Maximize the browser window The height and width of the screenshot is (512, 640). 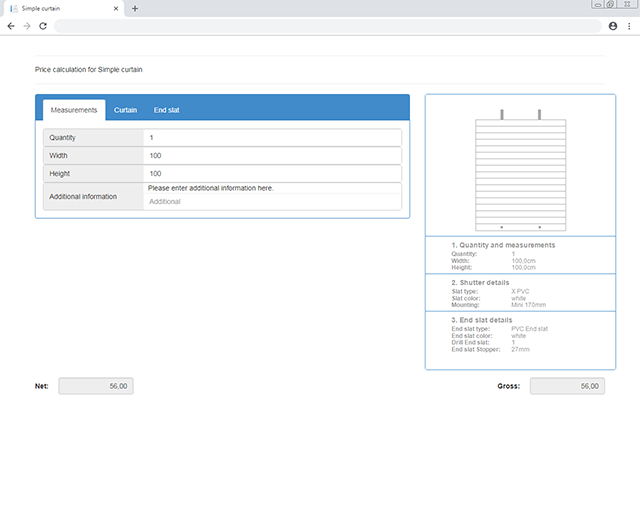coord(610,4)
